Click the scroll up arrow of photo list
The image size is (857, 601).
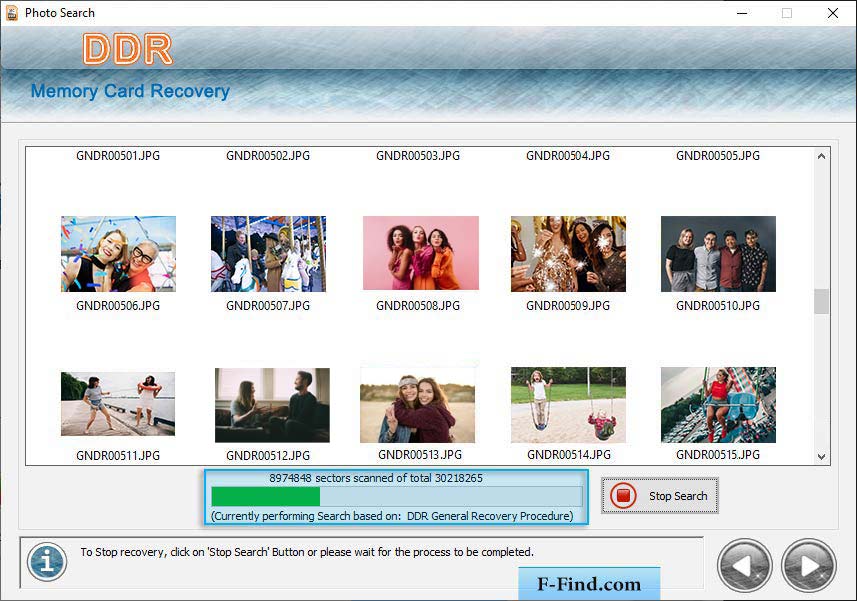click(821, 156)
